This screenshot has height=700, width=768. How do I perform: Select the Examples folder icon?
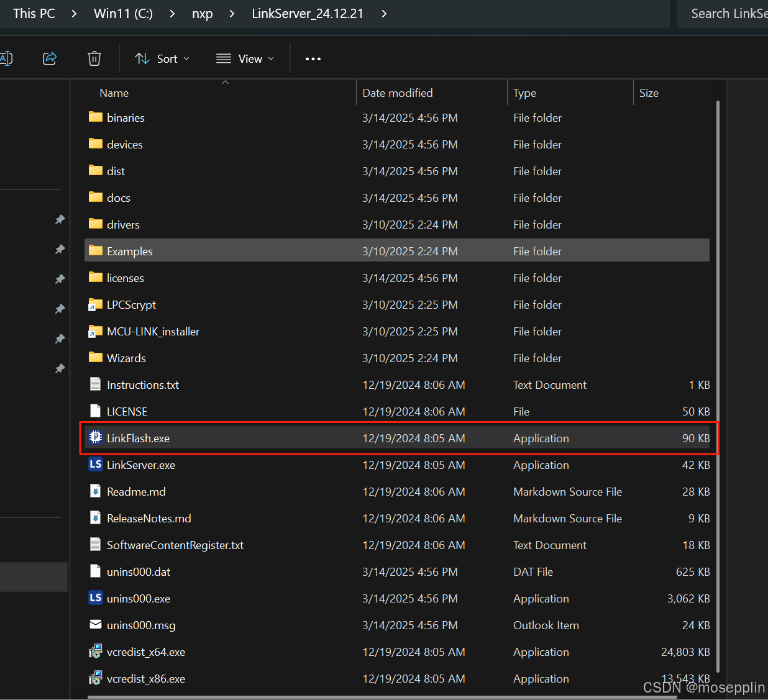95,250
